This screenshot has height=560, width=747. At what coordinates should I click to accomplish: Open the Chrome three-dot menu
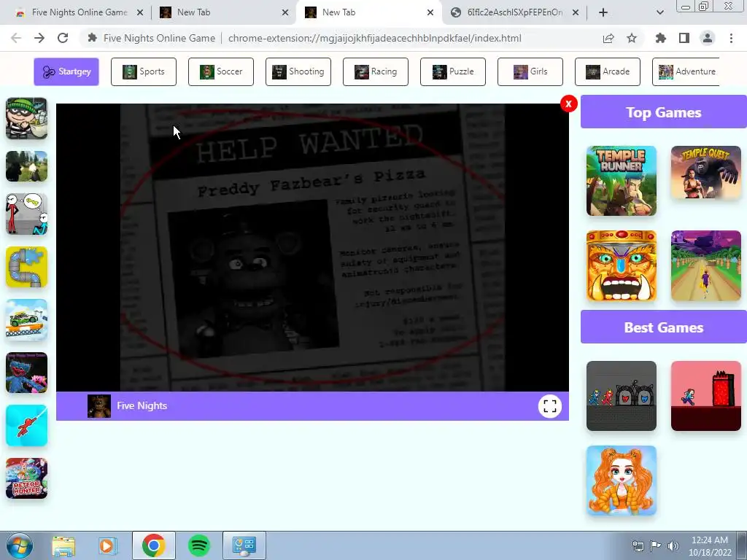731,38
